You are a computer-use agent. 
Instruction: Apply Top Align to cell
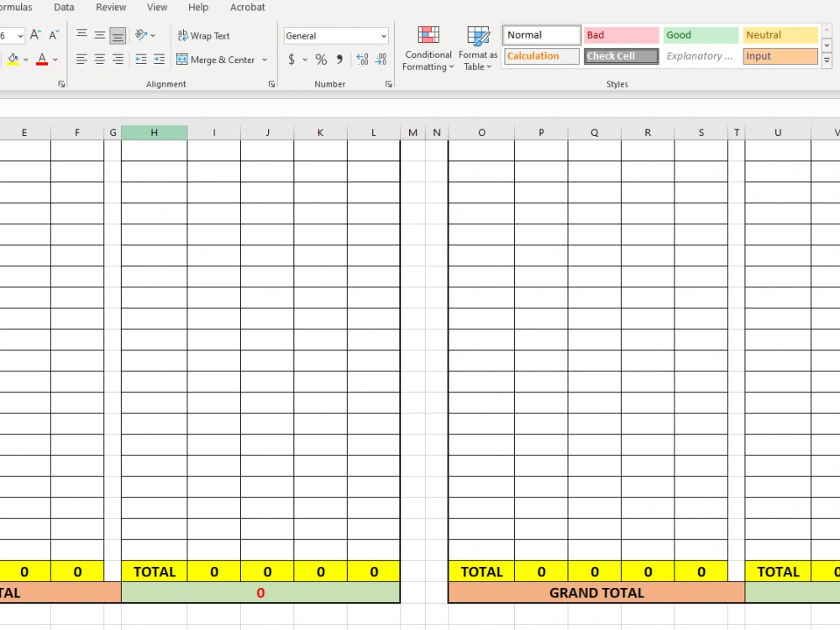[x=81, y=35]
